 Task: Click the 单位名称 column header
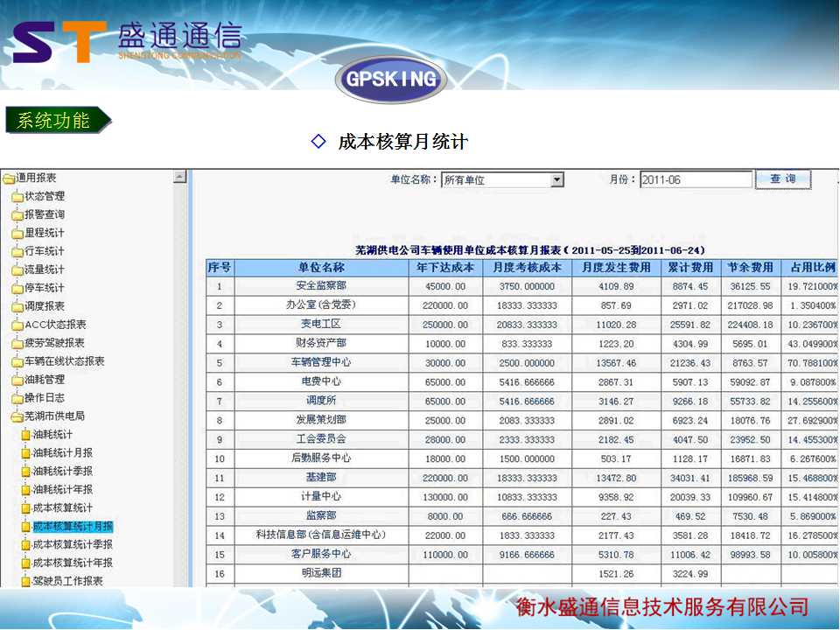pos(321,268)
